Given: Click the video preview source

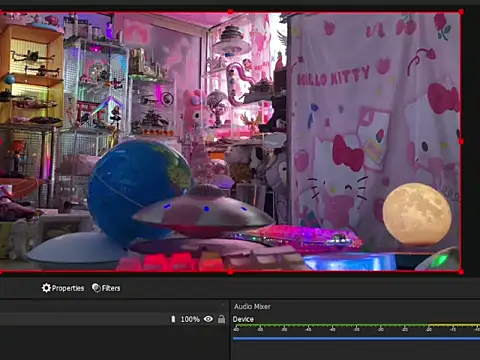Looking at the screenshot, I should 230,142.
